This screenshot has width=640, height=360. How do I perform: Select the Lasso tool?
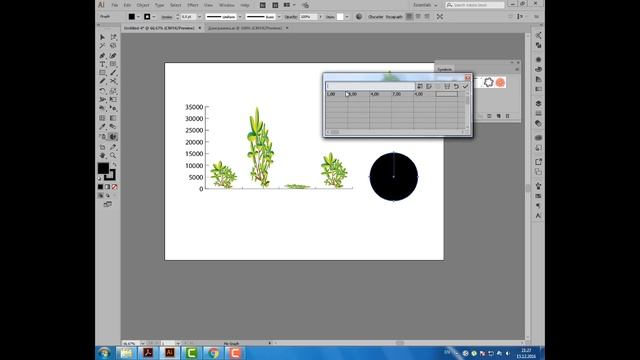tap(113, 46)
